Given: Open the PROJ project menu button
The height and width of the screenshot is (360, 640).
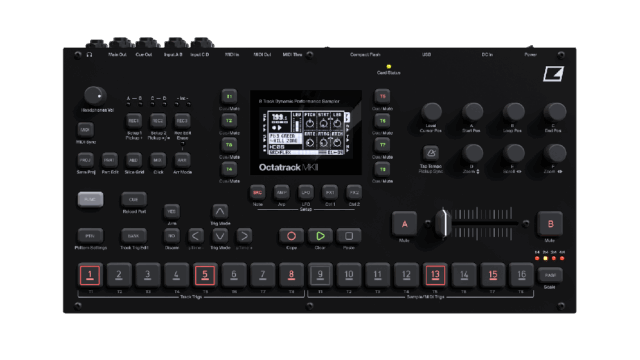Looking at the screenshot, I should point(85,160).
